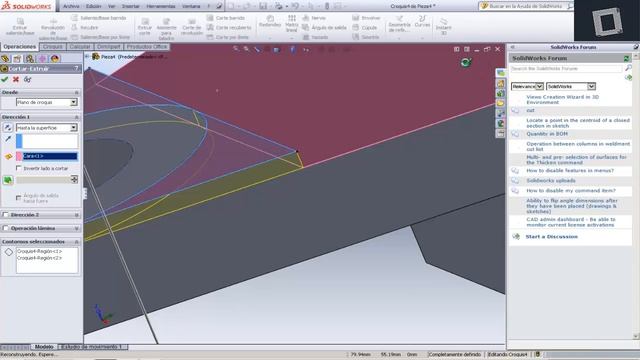
Task: Switch to the Croquis tab
Action: (x=53, y=47)
